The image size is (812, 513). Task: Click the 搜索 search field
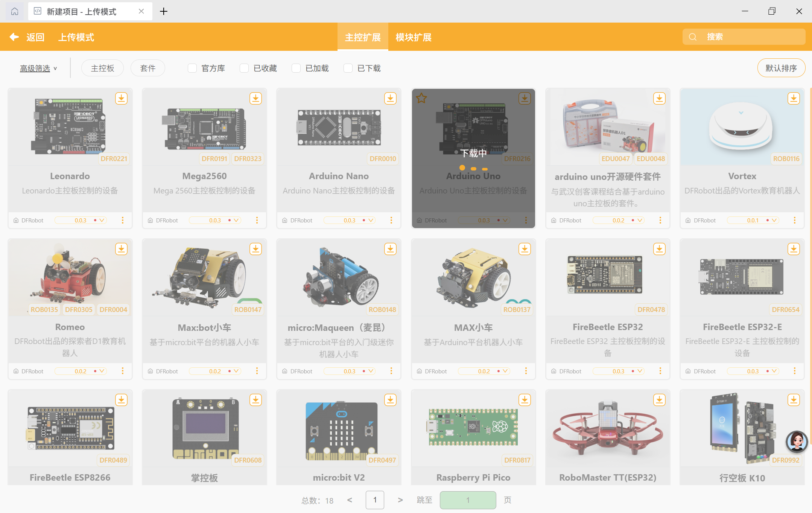[744, 37]
